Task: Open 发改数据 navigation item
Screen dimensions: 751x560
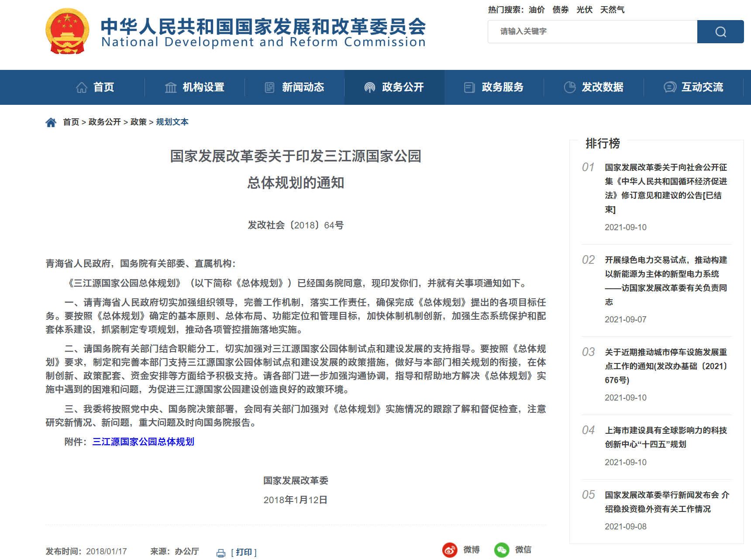Action: [x=594, y=87]
